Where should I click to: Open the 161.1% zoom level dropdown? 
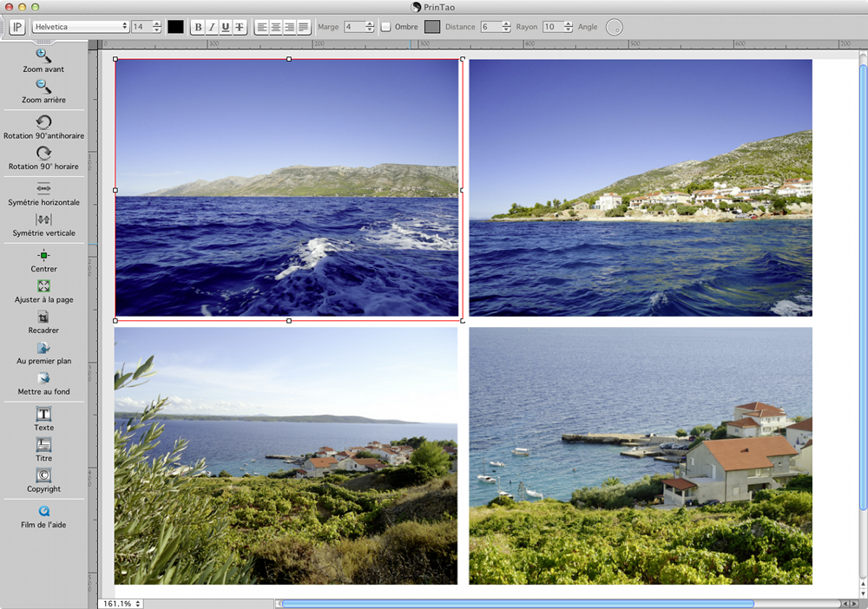coord(122,603)
